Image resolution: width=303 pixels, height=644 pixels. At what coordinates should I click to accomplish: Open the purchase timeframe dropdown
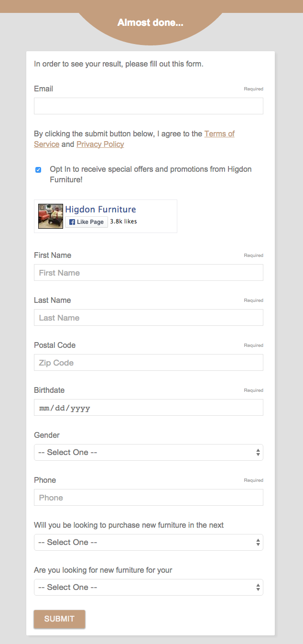pos(148,543)
